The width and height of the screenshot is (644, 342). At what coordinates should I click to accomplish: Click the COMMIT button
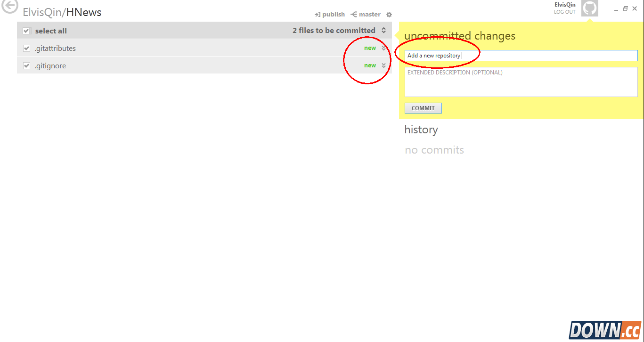[x=423, y=108]
